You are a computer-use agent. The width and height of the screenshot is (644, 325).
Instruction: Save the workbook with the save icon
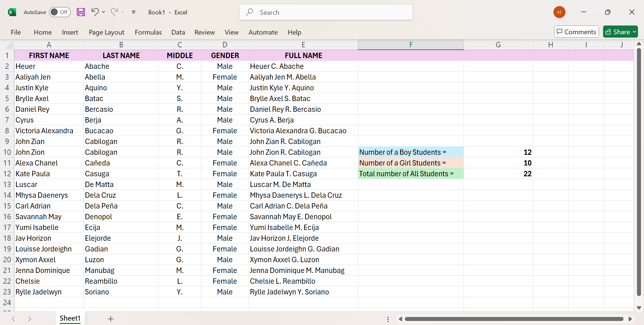pyautogui.click(x=81, y=12)
